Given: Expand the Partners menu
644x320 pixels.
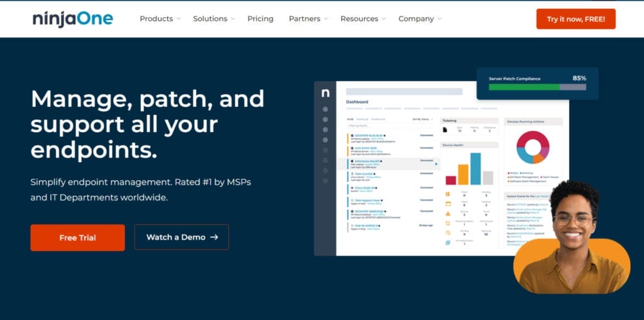Looking at the screenshot, I should click(x=308, y=19).
